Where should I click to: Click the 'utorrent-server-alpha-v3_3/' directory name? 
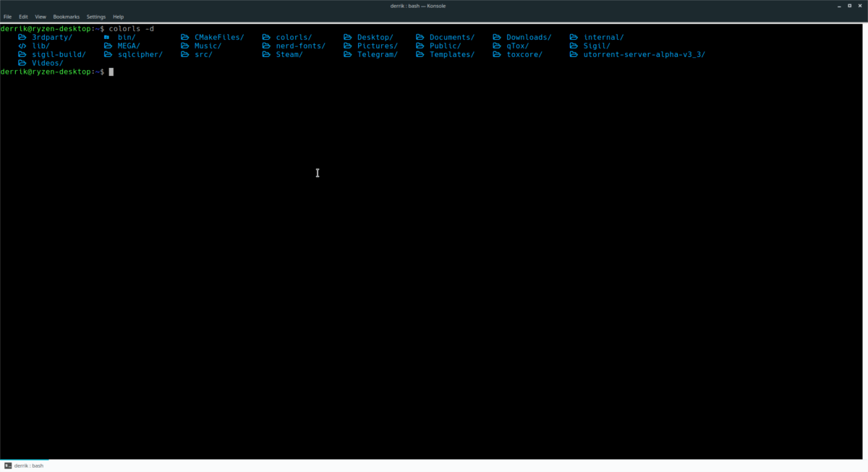click(x=644, y=54)
